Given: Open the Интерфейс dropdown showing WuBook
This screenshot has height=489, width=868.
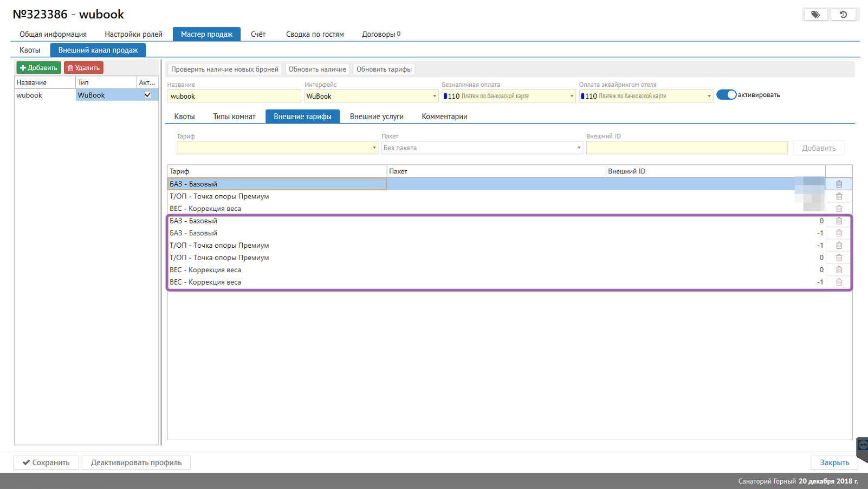Looking at the screenshot, I should [x=434, y=96].
